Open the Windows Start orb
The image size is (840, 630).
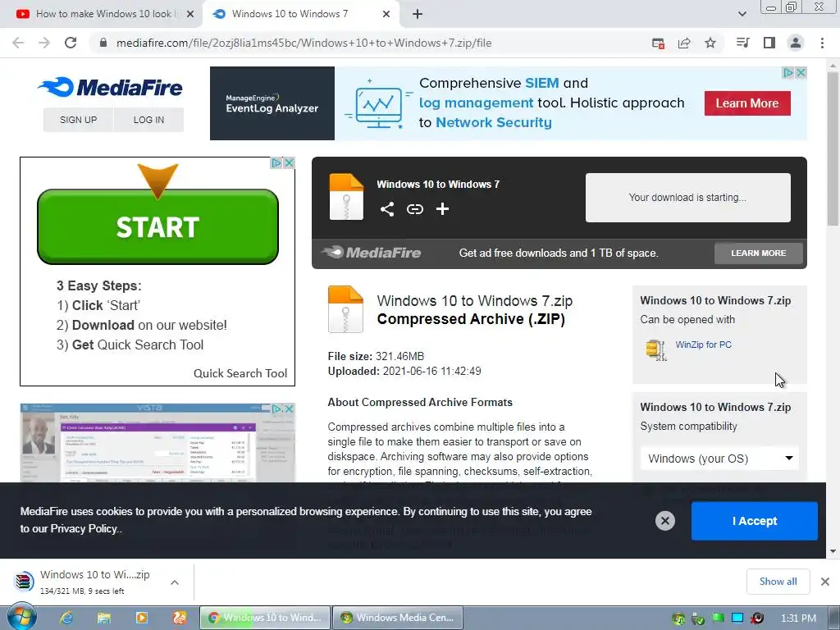22,618
